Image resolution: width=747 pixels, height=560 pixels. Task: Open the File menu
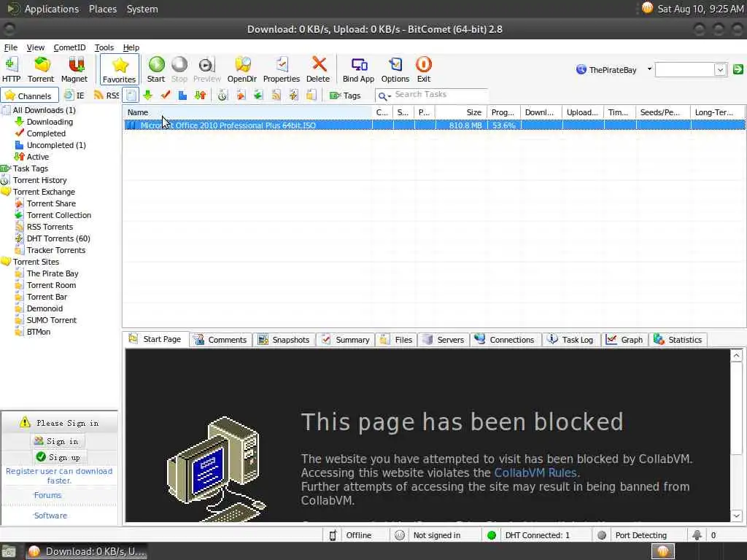[10, 47]
